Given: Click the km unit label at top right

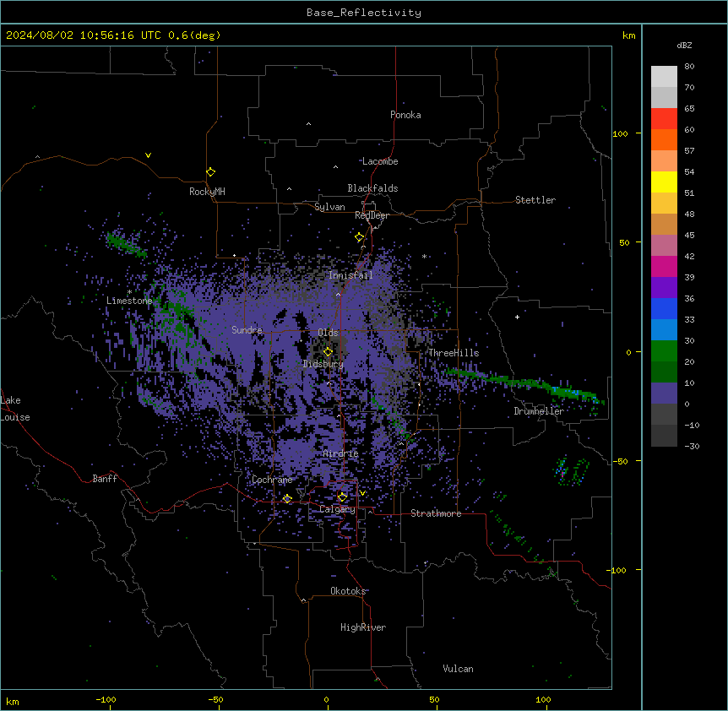Looking at the screenshot, I should (x=628, y=35).
